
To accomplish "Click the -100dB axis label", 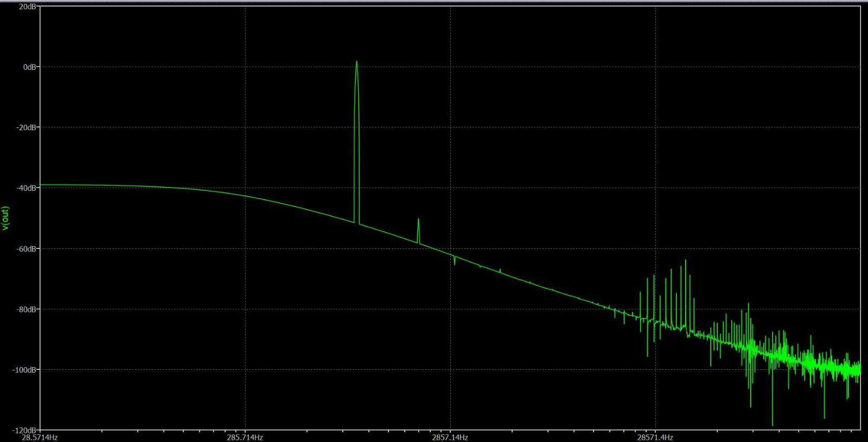I will [24, 370].
